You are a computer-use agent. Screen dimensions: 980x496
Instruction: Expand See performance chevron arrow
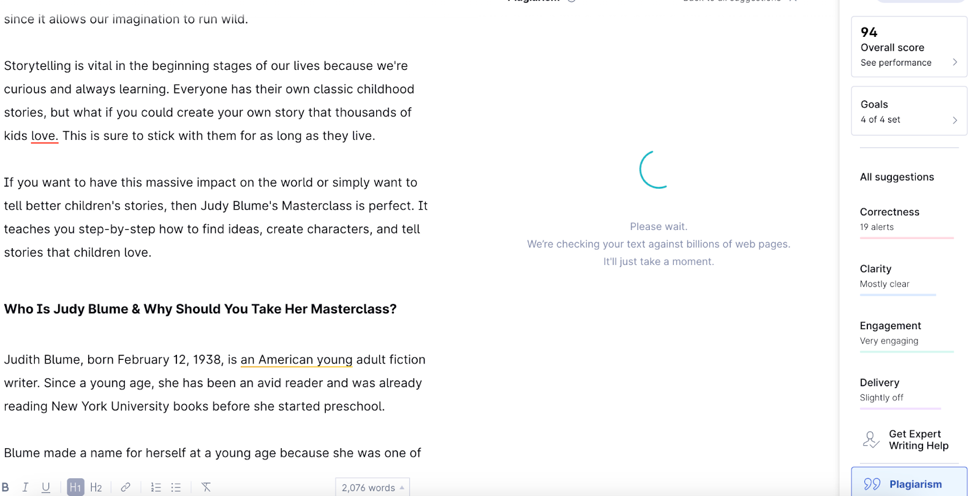tap(955, 63)
